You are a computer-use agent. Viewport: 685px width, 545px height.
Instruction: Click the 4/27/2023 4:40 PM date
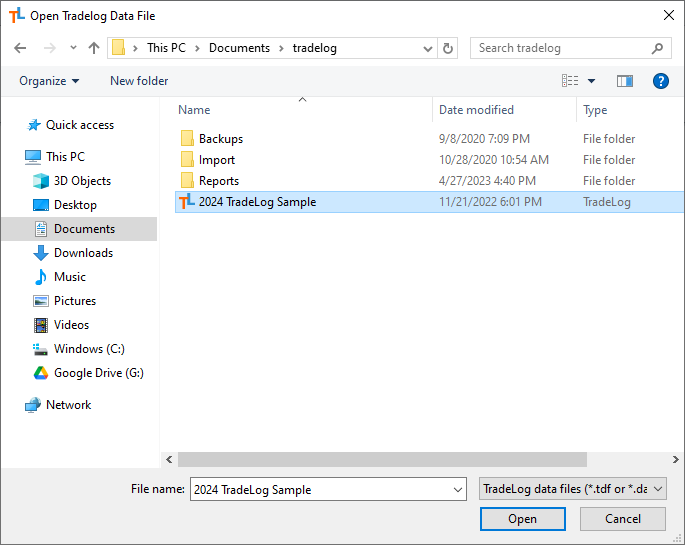pyautogui.click(x=487, y=181)
